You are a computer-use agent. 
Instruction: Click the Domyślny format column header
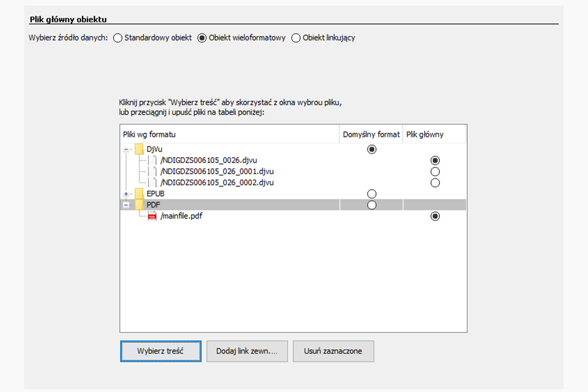point(371,135)
